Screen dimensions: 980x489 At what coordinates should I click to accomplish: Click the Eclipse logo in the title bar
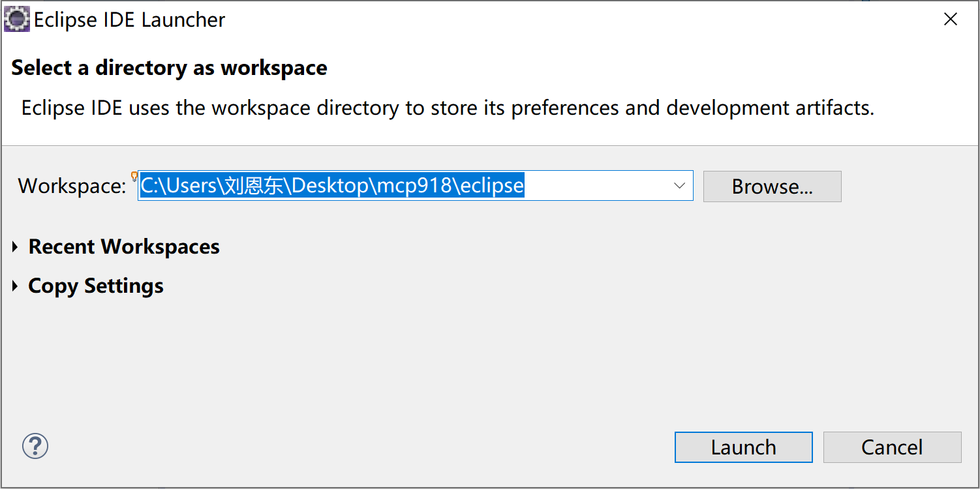[17, 20]
